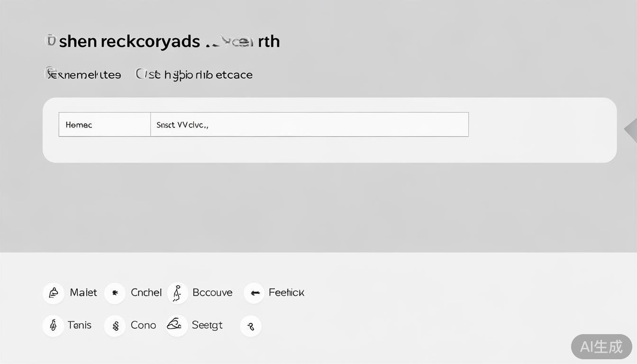Click the unlabeled round icon after Seetgt
This screenshot has height=364, width=637.
tap(251, 326)
